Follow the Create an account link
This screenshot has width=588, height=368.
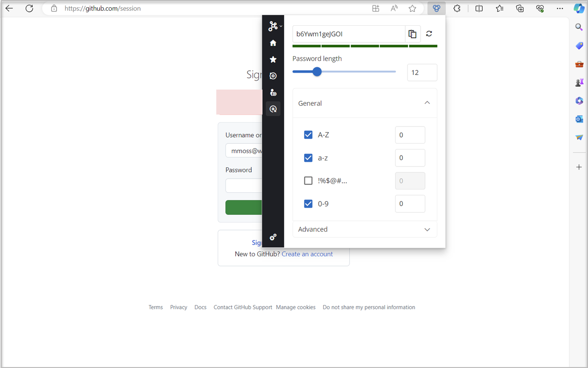307,253
